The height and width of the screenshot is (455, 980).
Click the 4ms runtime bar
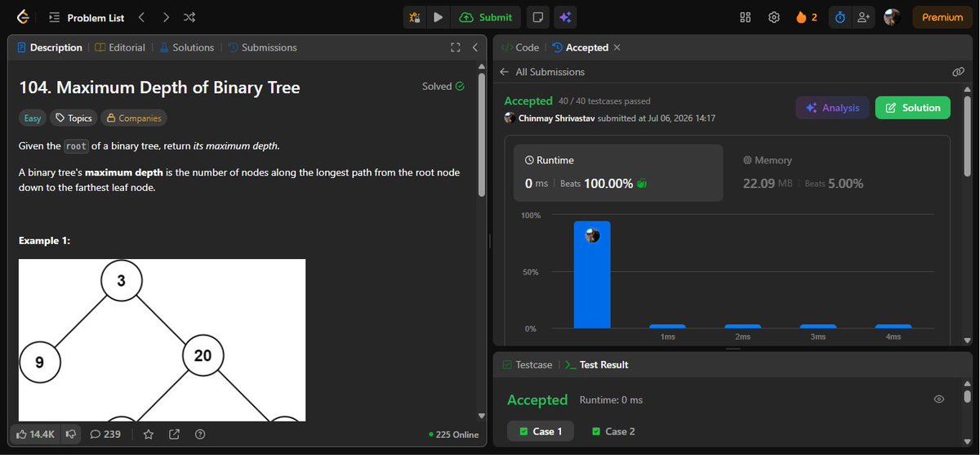click(893, 326)
